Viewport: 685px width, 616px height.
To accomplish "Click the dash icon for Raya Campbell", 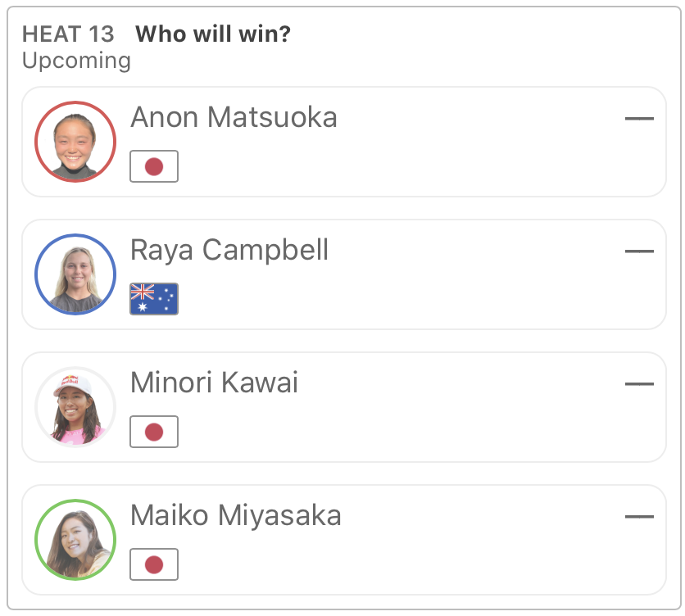I will (x=639, y=251).
